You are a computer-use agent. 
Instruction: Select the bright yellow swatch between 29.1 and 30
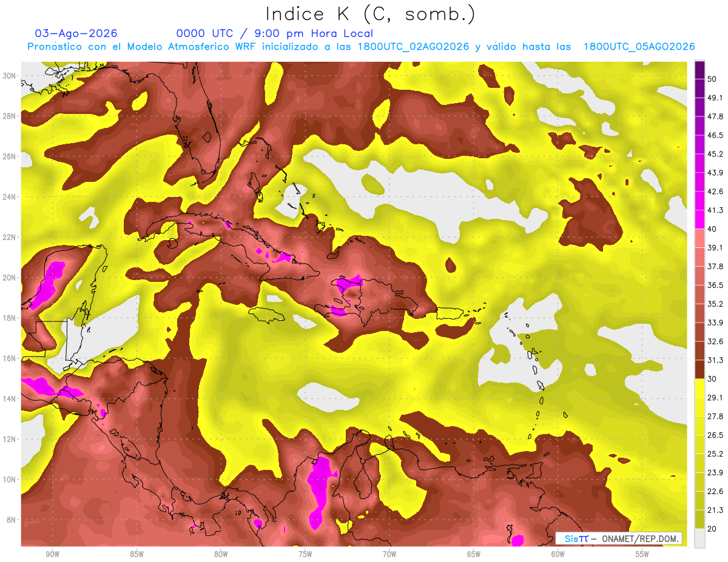(x=699, y=388)
